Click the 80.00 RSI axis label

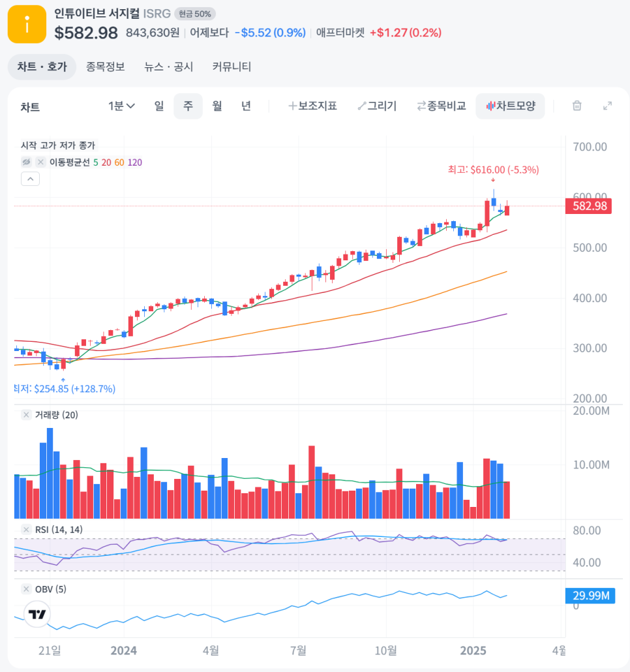click(x=587, y=530)
